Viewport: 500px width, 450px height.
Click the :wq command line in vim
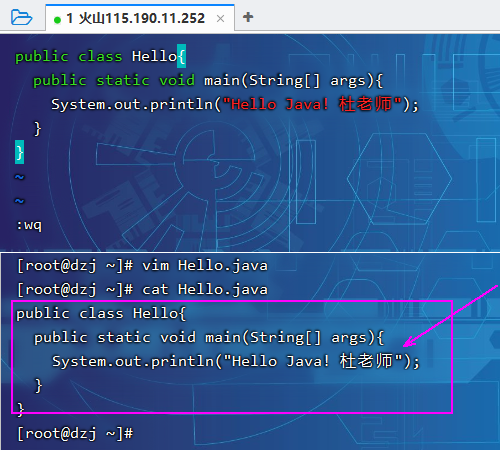[29, 225]
